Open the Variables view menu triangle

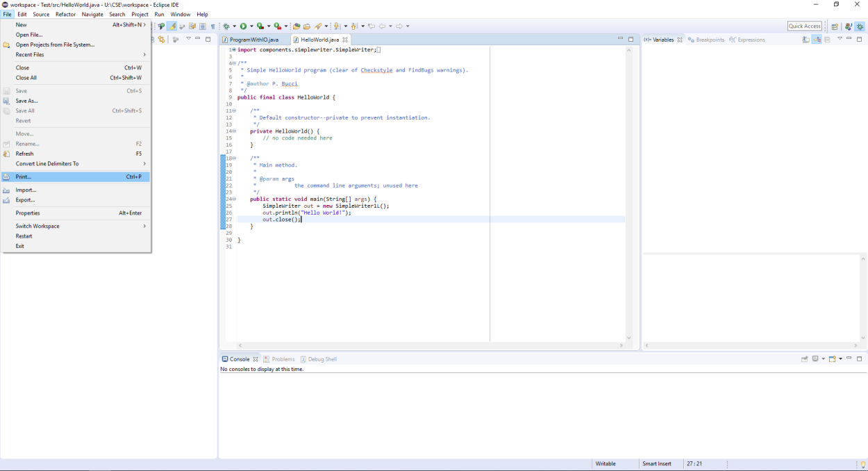pos(840,40)
